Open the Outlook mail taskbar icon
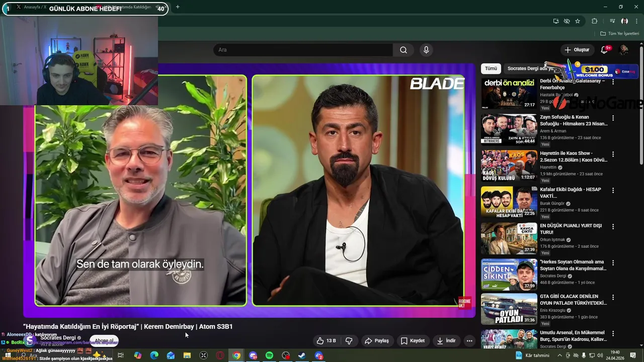 [171, 355]
